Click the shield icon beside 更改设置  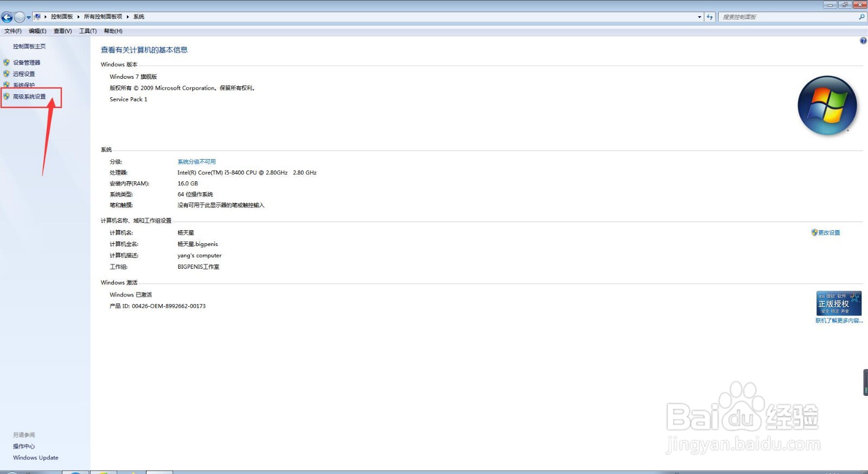pyautogui.click(x=814, y=232)
